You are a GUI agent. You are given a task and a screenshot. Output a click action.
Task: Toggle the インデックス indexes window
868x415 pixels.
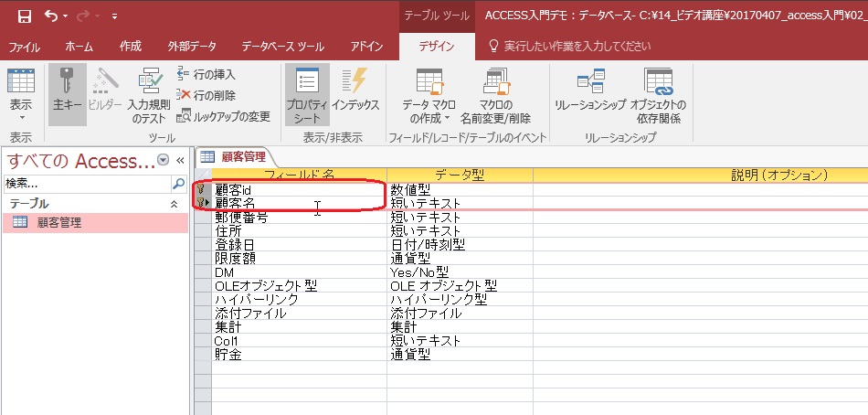click(x=355, y=93)
